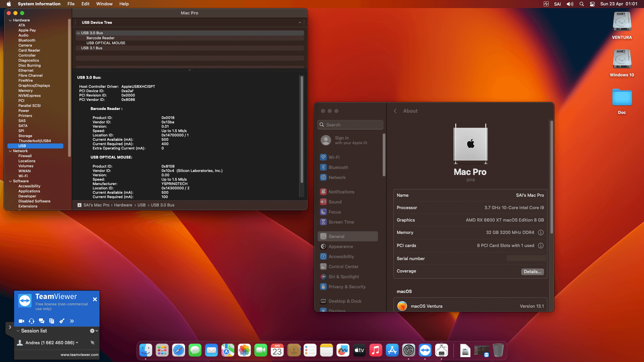Show more TeamViewer actions via double-arrow icon
The height and width of the screenshot is (362, 644).
tap(71, 321)
